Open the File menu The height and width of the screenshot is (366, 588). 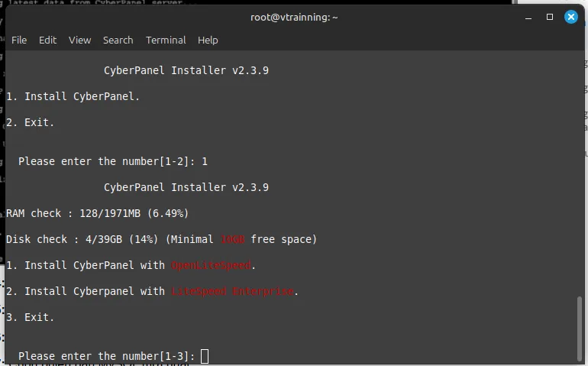19,40
